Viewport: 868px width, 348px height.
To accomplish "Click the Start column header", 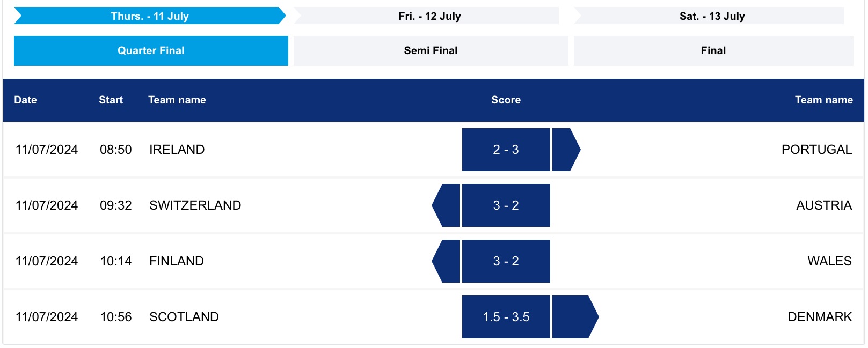I will [x=111, y=100].
